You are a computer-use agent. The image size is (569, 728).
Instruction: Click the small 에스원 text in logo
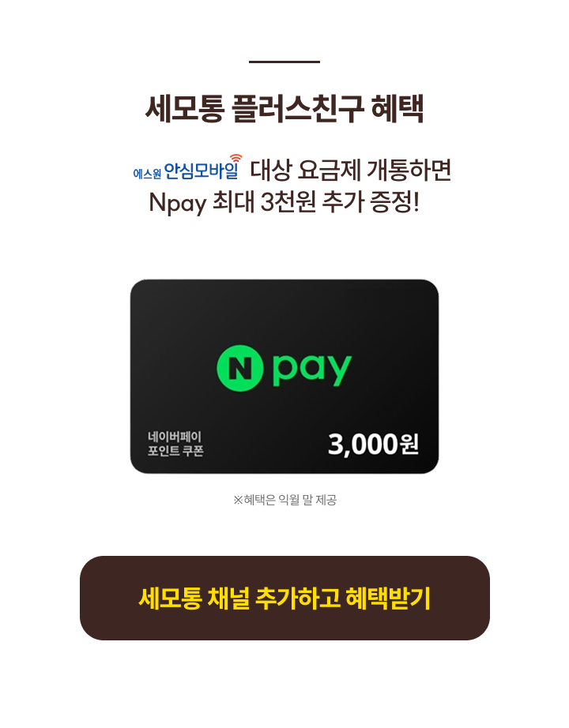click(147, 174)
